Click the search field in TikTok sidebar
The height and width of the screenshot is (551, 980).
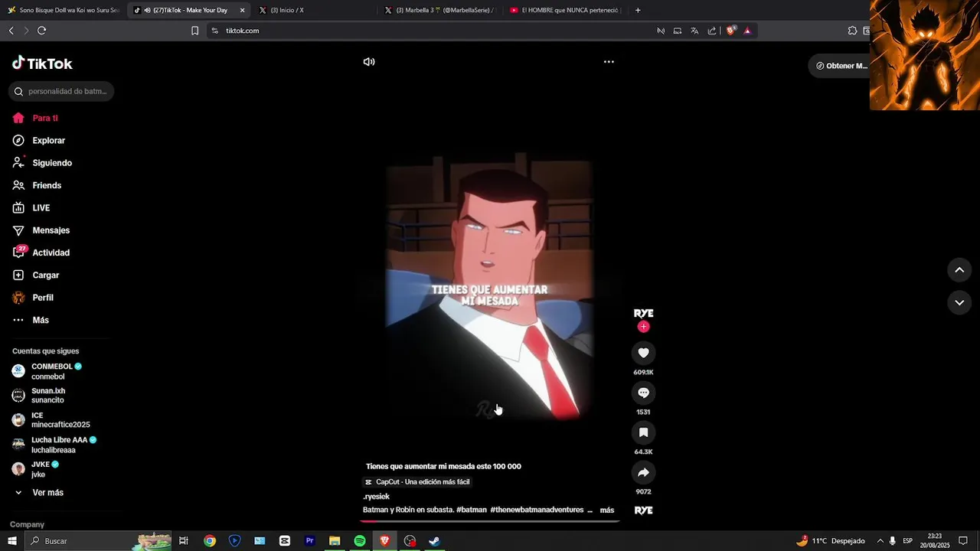coord(61,91)
